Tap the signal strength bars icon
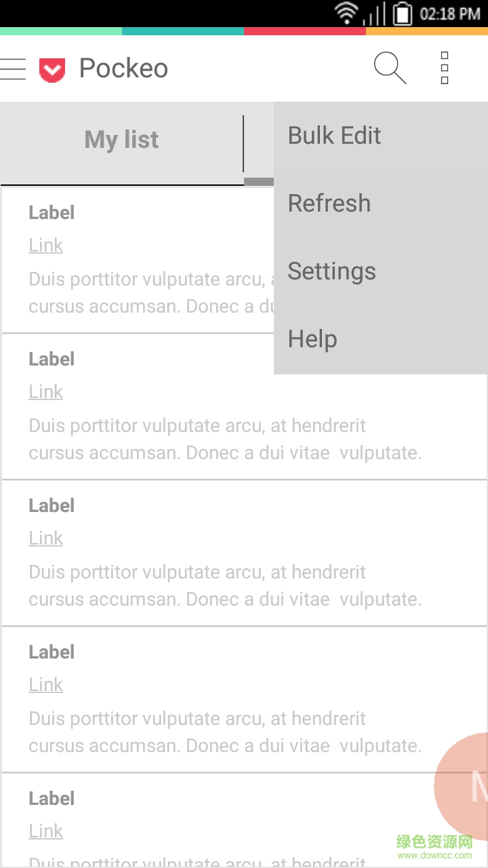This screenshot has width=488, height=868. point(375,14)
